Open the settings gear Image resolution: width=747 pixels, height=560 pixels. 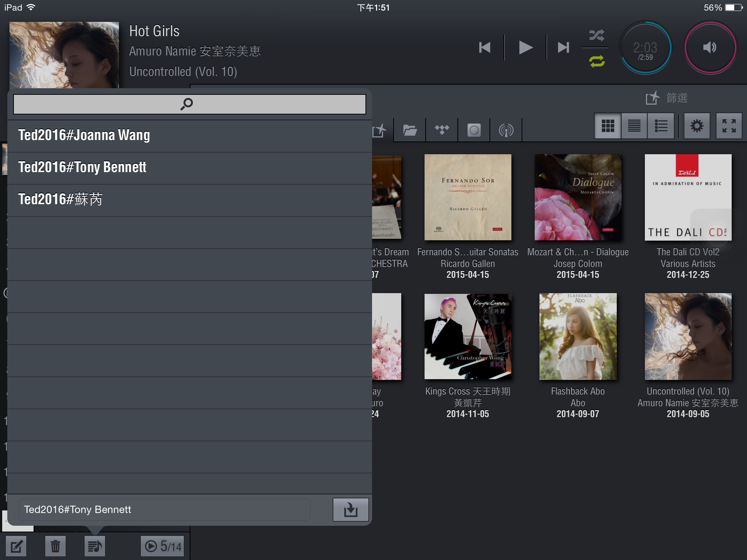point(697,126)
